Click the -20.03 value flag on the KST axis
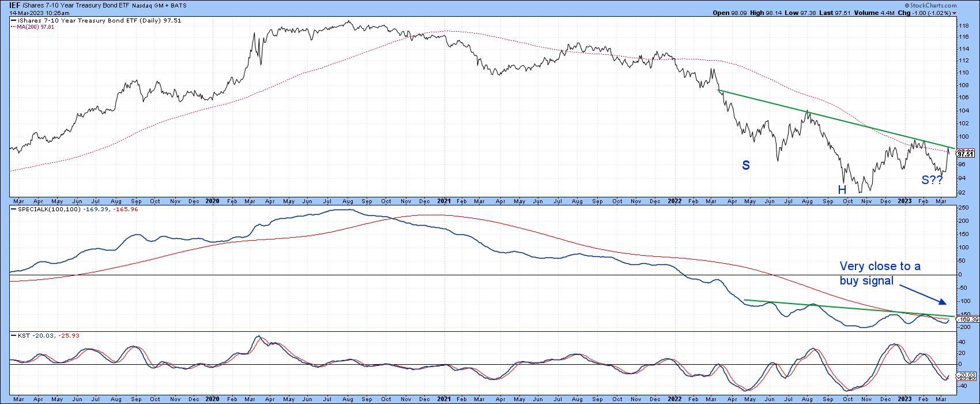The width and height of the screenshot is (980, 404). coord(965,375)
